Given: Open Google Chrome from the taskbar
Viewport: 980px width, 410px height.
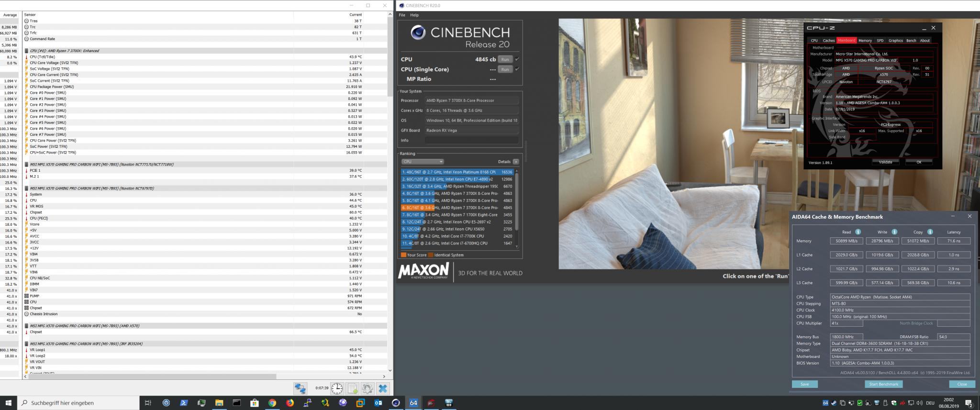Looking at the screenshot, I should (x=272, y=403).
